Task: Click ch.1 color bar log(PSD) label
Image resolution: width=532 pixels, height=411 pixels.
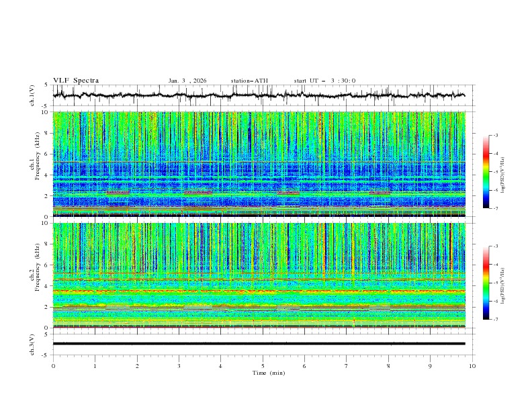Action: click(x=502, y=175)
